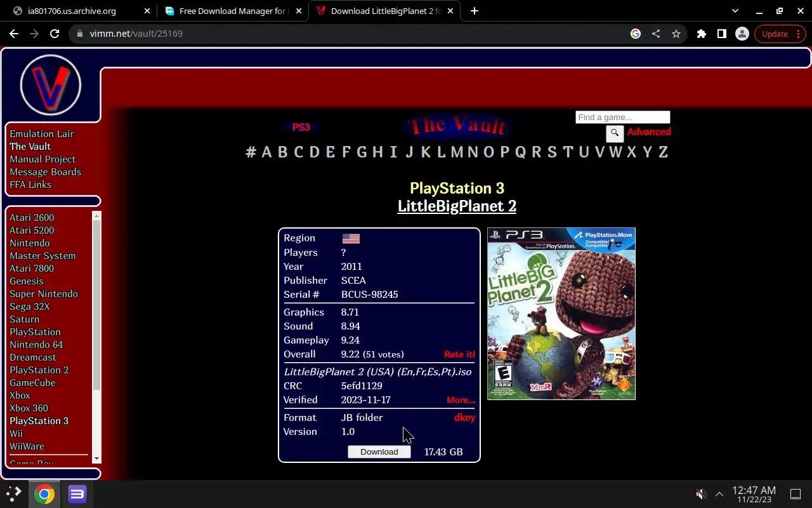Open the notifications tray icon
This screenshot has width=812, height=508.
point(795,494)
